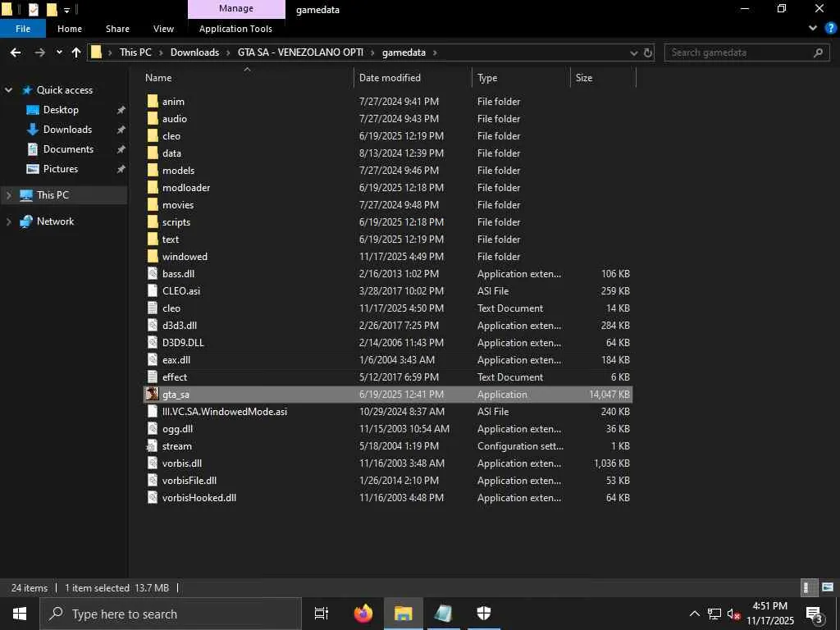Show hidden tray icons chevron

pyautogui.click(x=694, y=614)
